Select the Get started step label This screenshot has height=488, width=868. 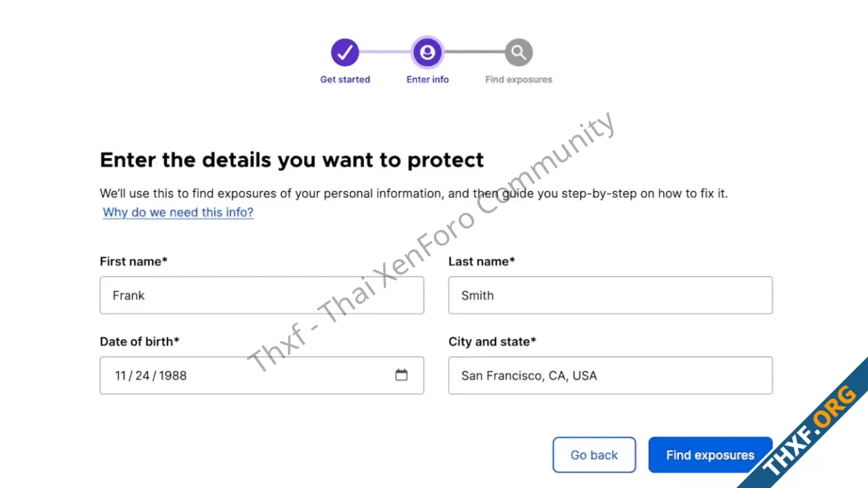click(x=345, y=80)
